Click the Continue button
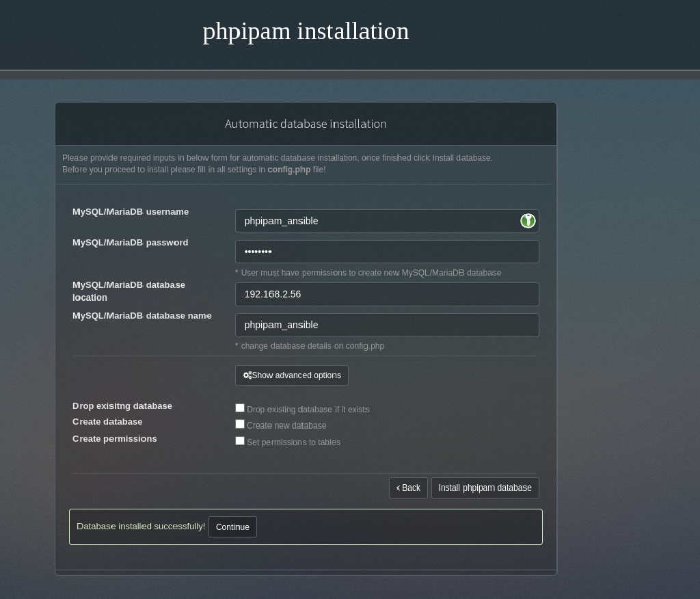This screenshot has width=700, height=599. [x=232, y=527]
